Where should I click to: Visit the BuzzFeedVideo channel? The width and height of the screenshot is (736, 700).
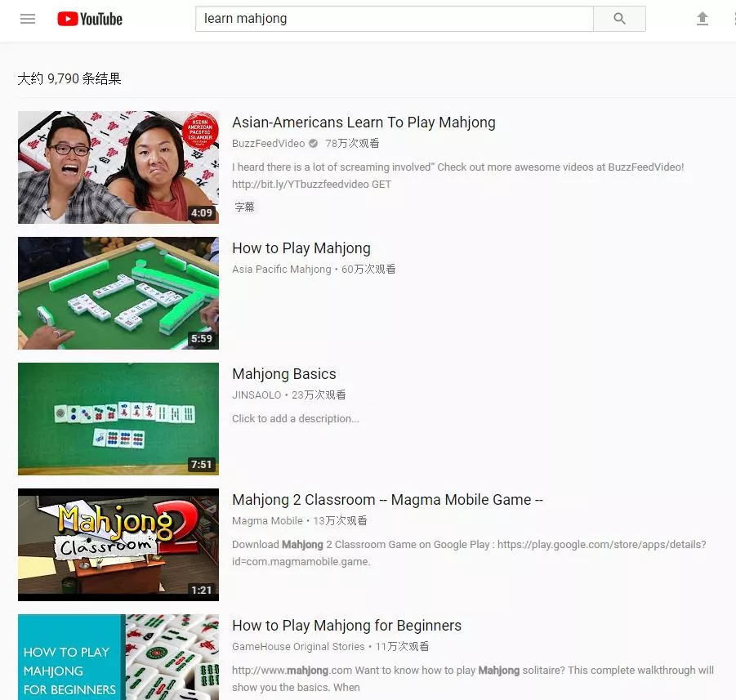point(269,144)
